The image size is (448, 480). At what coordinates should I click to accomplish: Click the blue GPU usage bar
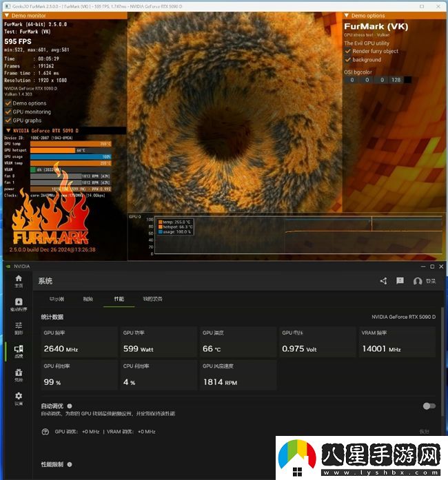coord(71,157)
